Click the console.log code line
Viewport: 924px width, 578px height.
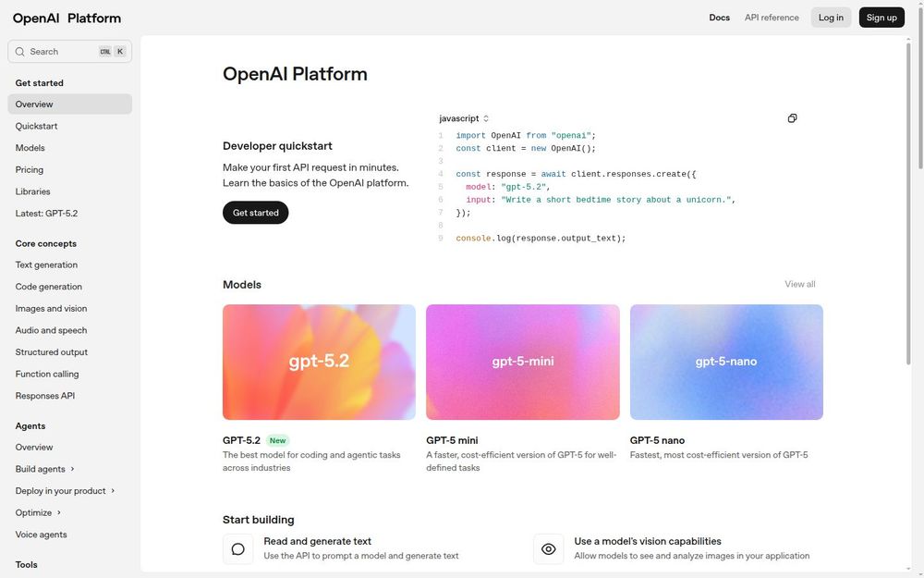pyautogui.click(x=541, y=239)
